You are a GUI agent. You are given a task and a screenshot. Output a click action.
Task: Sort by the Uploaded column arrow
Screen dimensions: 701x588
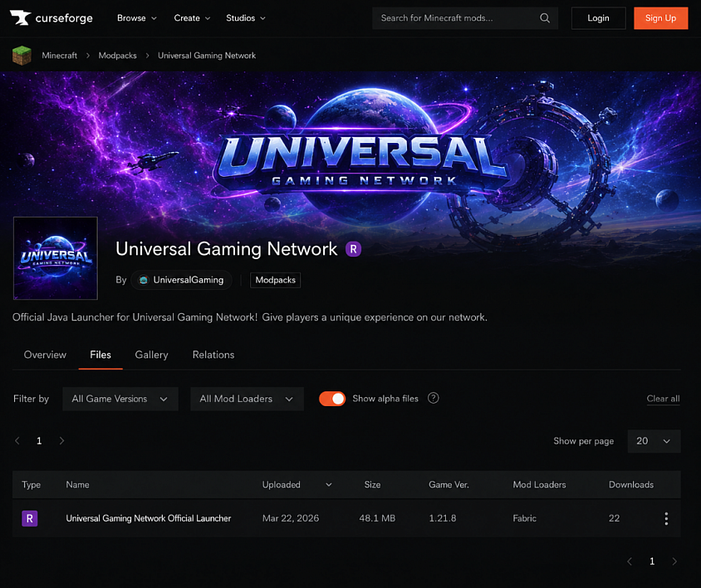coord(329,485)
